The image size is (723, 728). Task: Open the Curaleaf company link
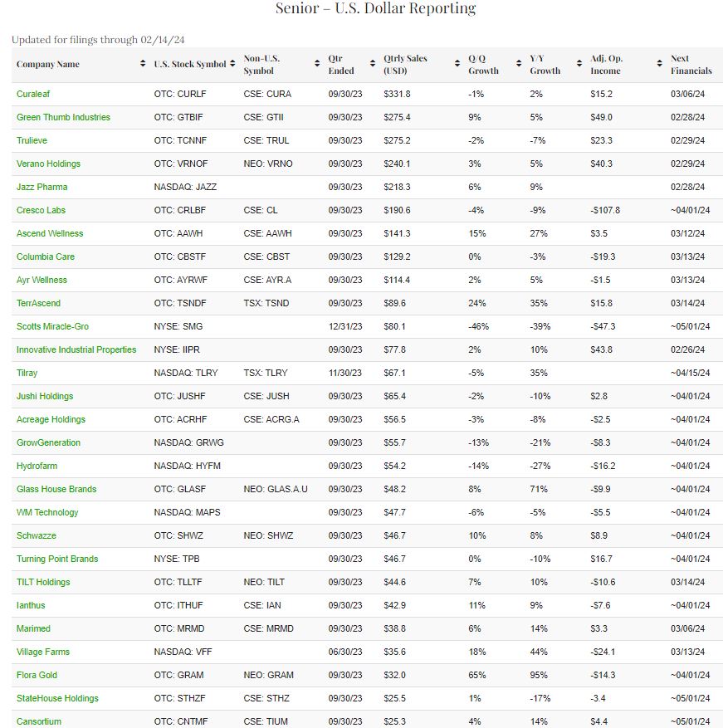point(33,94)
